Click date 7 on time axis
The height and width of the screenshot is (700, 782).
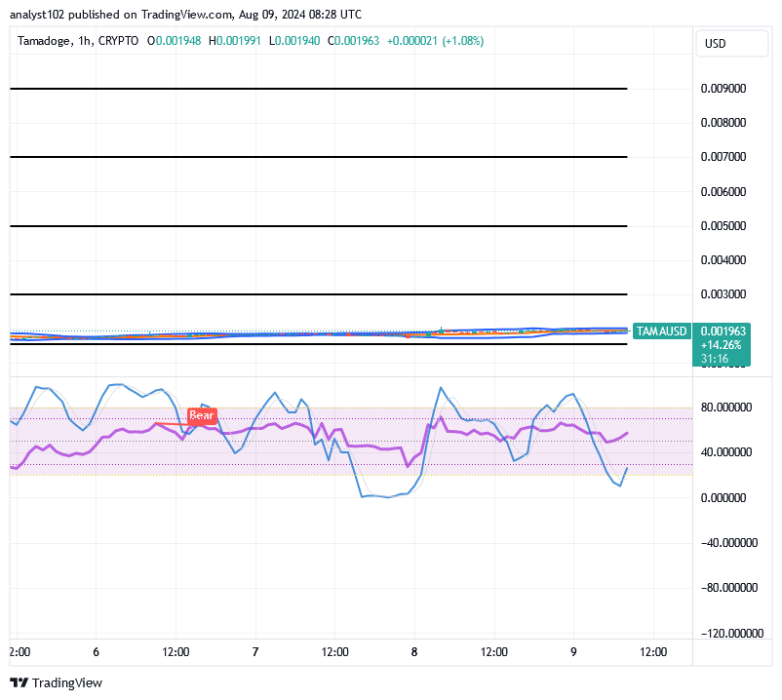click(x=254, y=651)
